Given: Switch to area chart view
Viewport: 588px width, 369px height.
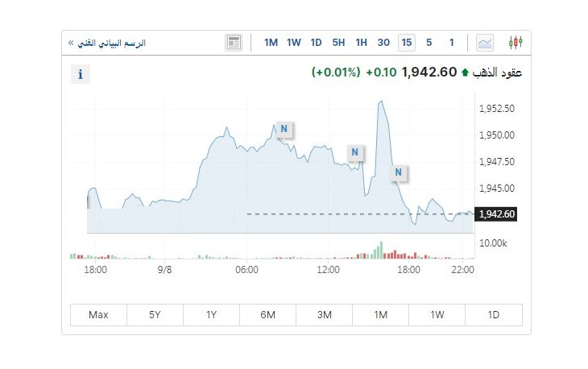Looking at the screenshot, I should [485, 42].
